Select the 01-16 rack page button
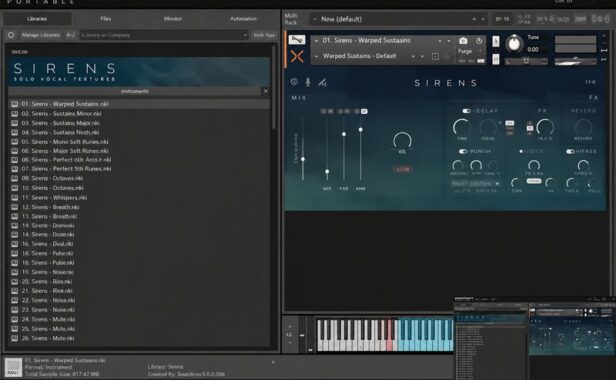Screen dimensions: 616x380 pos(502,19)
